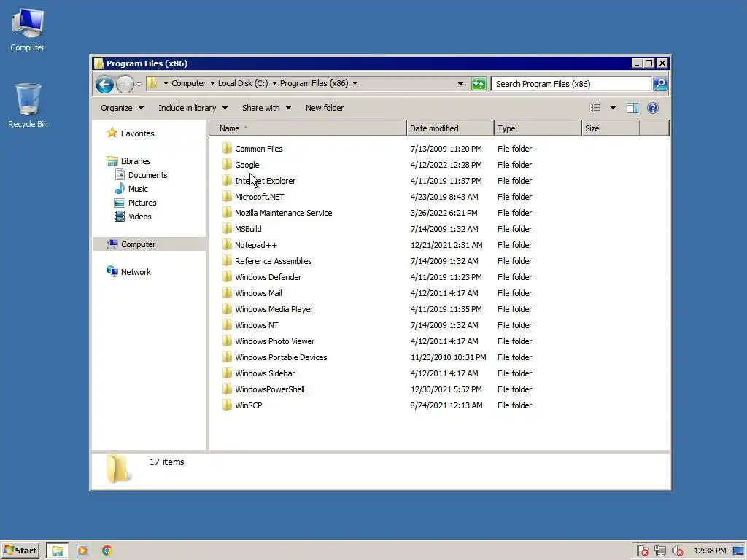
Task: Select Favorites star icon in sidebar
Action: coord(112,133)
